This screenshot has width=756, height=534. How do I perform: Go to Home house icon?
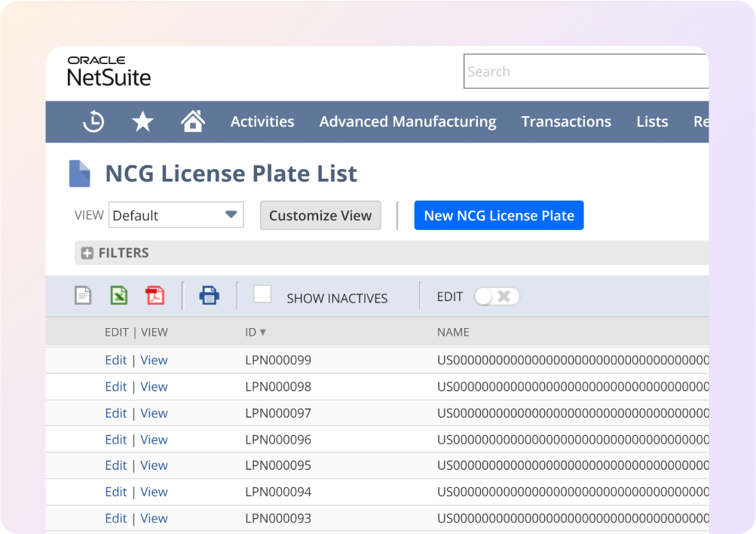[193, 121]
